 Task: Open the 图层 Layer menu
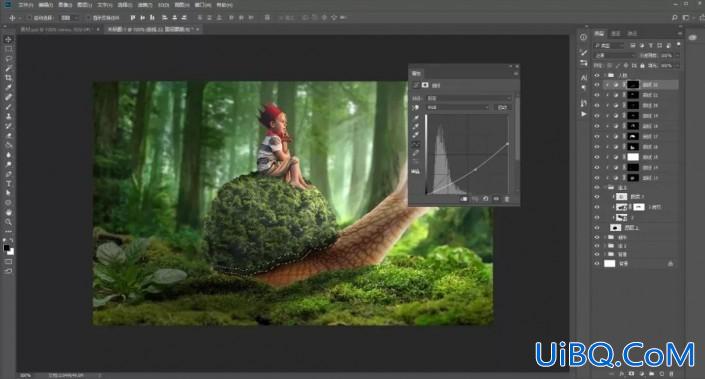[x=85, y=5]
